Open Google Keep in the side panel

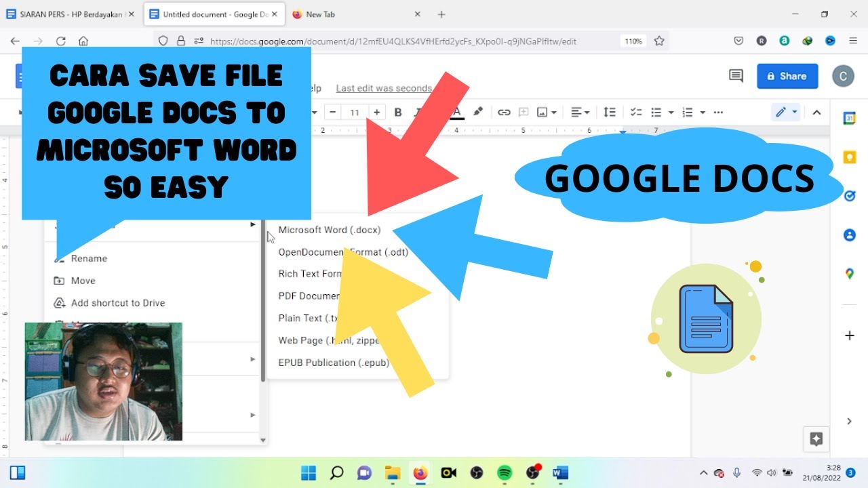(x=849, y=157)
